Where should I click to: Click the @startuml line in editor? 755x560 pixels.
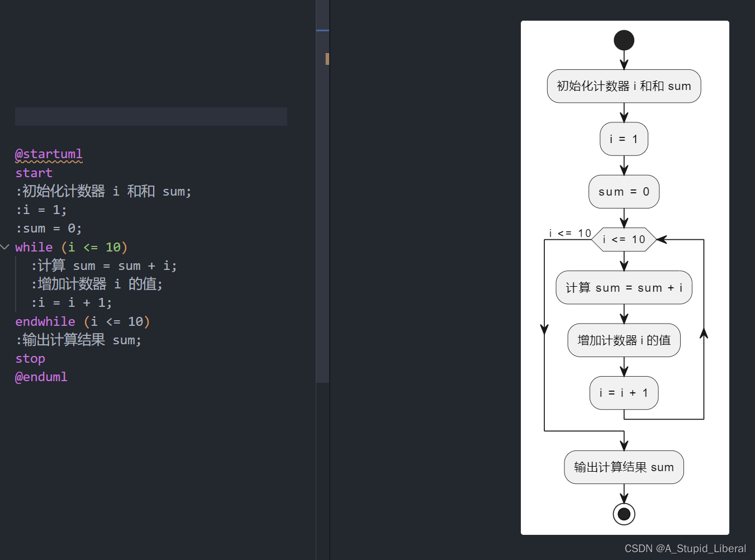49,154
